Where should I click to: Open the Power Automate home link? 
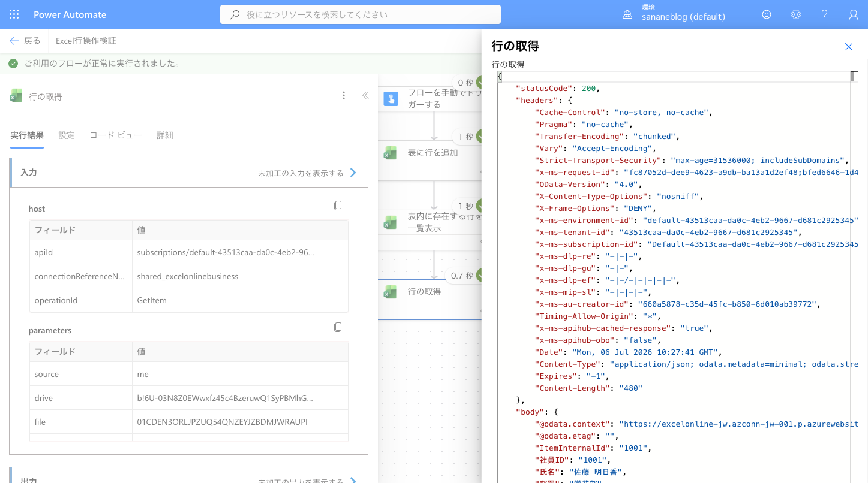70,14
